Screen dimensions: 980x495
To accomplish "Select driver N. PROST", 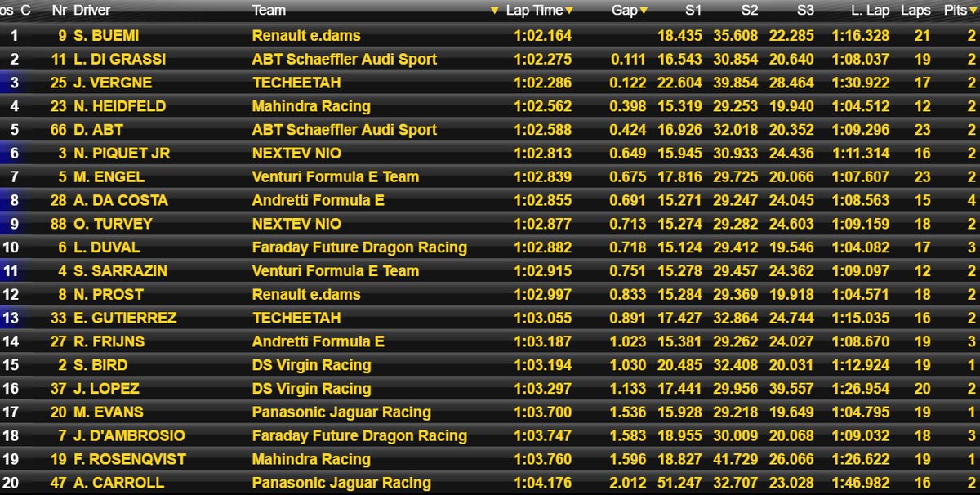I will (x=108, y=294).
